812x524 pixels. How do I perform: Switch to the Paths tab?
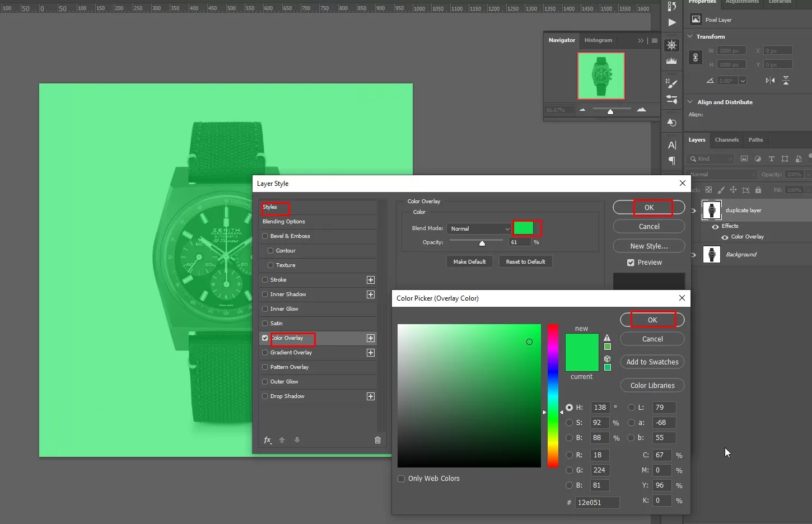coord(755,140)
